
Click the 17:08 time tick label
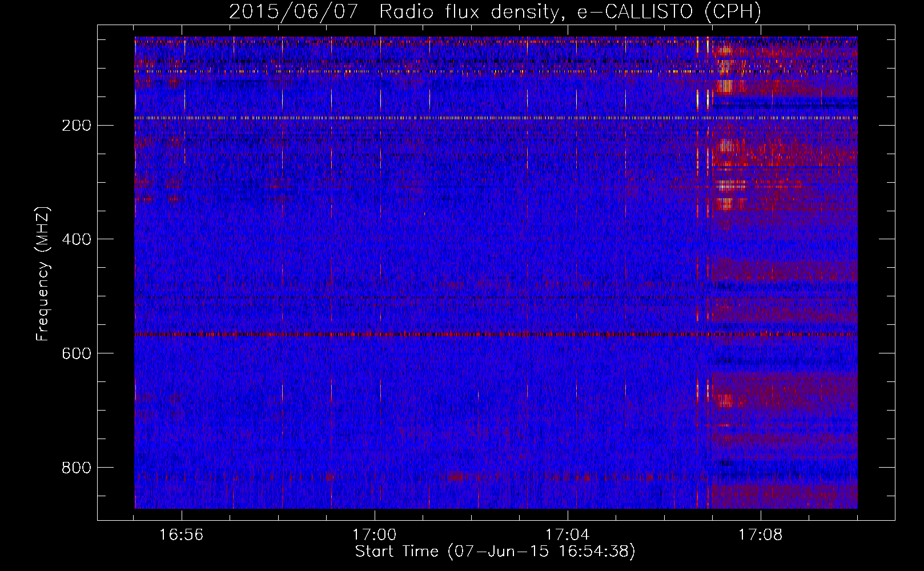point(760,535)
